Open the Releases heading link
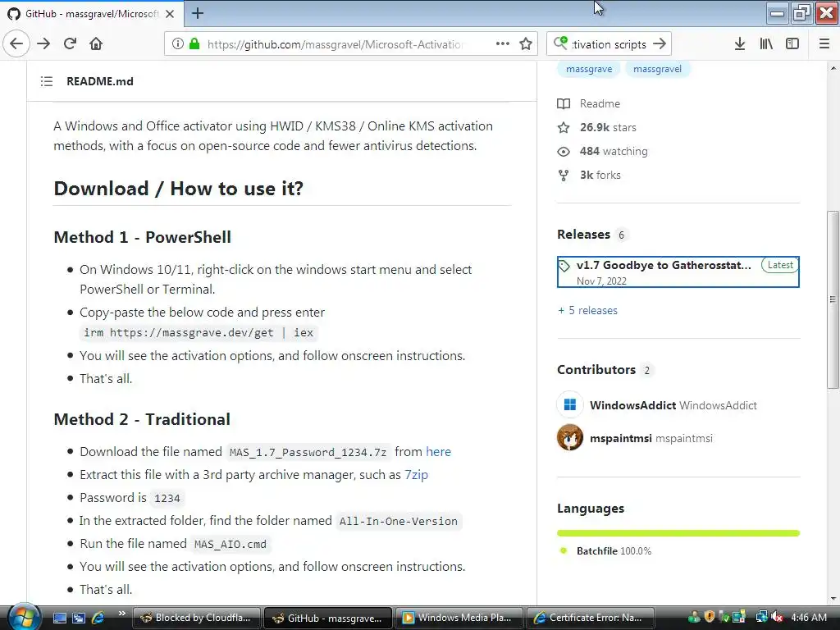This screenshot has height=630, width=840. pos(583,235)
